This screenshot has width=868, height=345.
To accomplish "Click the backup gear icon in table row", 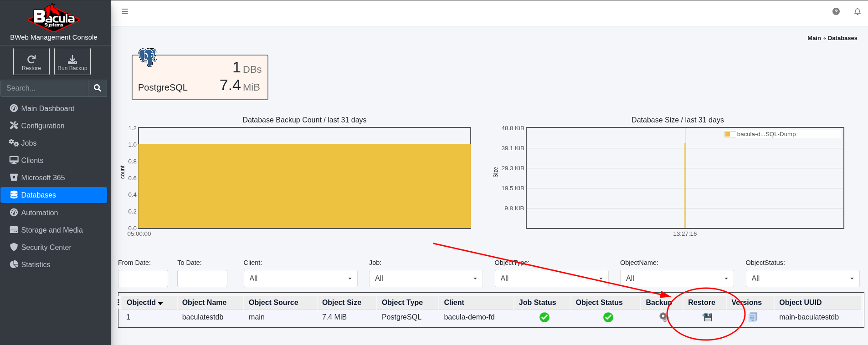I will point(663,317).
